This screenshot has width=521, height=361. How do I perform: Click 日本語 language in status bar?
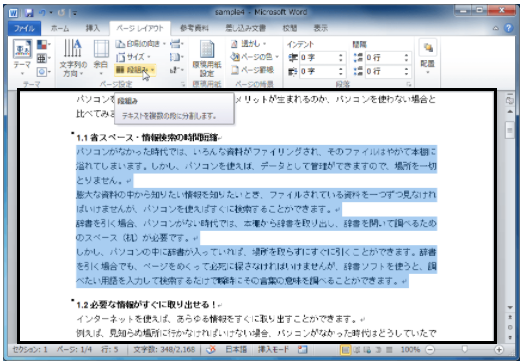(x=236, y=350)
